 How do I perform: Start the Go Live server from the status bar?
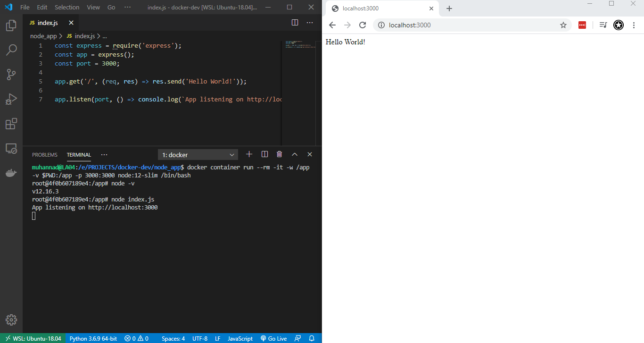coord(273,338)
